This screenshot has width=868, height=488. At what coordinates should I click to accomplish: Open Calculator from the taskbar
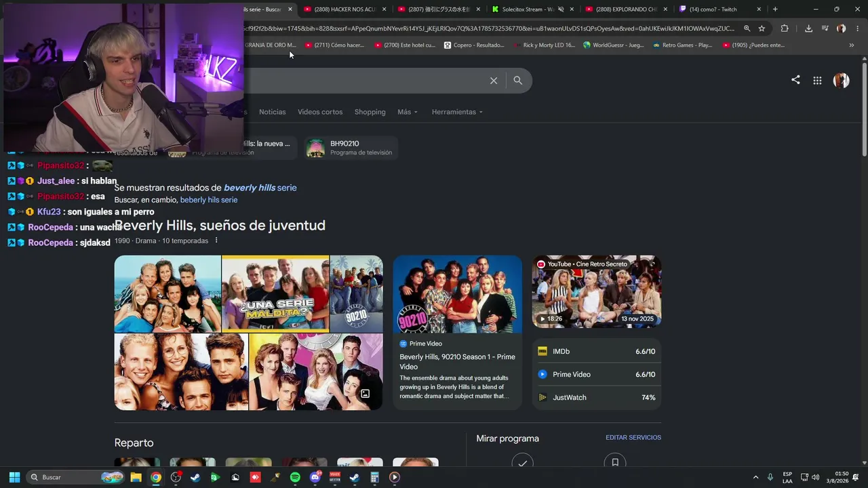tap(374, 477)
